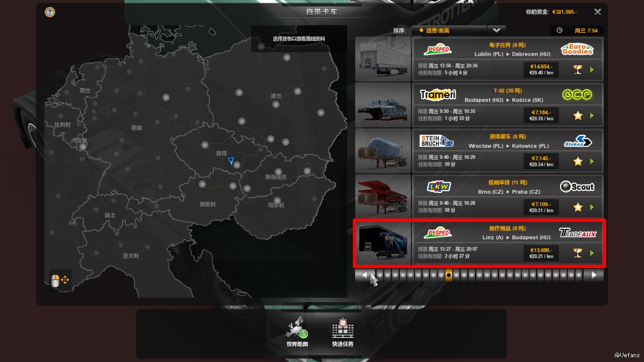The image size is (644, 362).
Task: Click star icon on T-62 tank job
Action: point(578,116)
